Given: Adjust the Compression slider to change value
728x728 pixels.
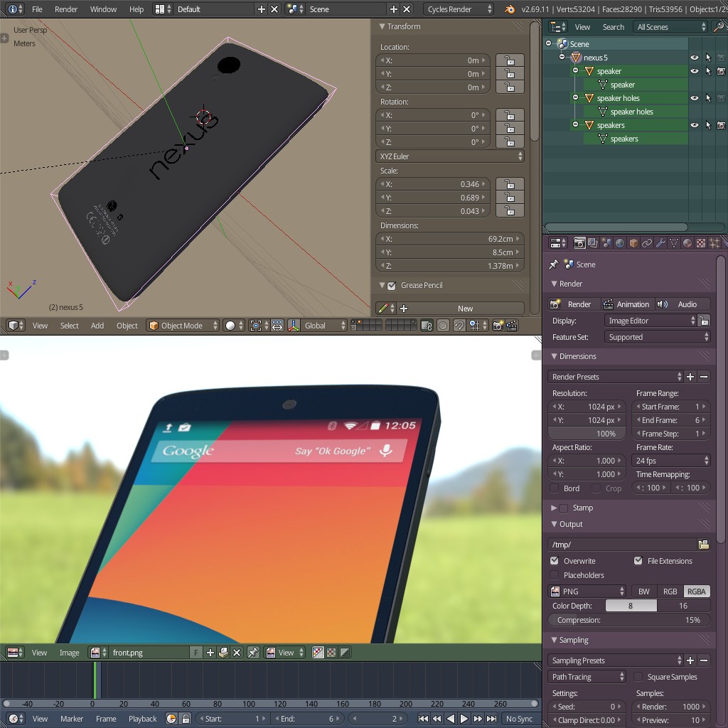Looking at the screenshot, I should pyautogui.click(x=628, y=620).
